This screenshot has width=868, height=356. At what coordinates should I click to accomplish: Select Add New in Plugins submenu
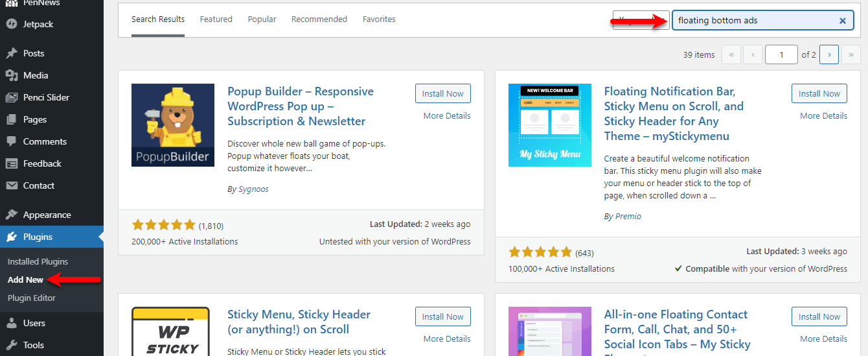(x=25, y=280)
